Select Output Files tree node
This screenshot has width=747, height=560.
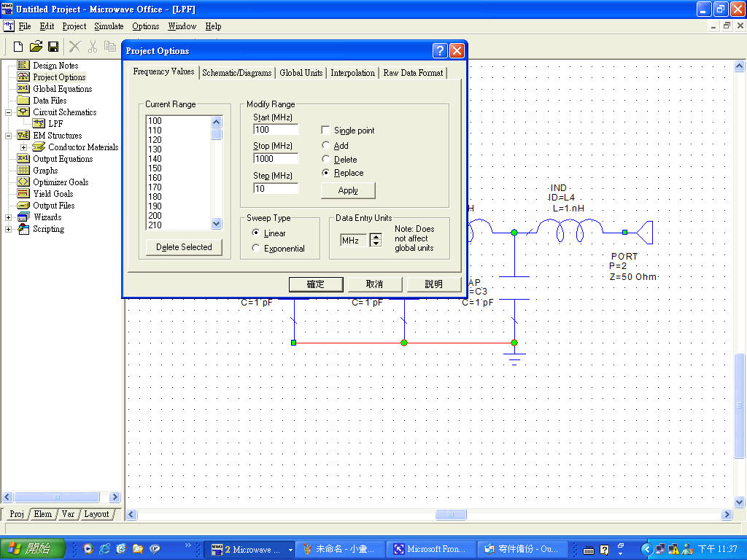(x=54, y=205)
